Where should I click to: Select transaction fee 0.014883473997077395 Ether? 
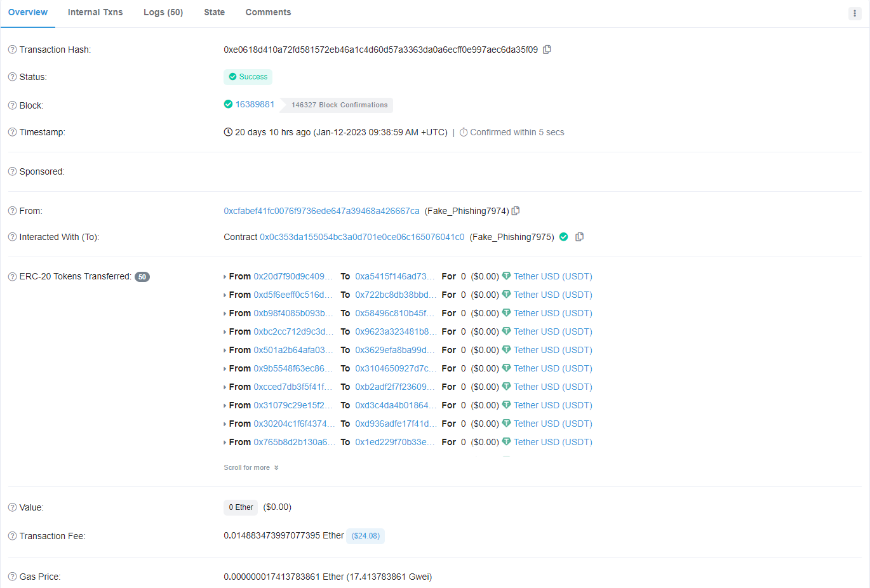click(284, 536)
